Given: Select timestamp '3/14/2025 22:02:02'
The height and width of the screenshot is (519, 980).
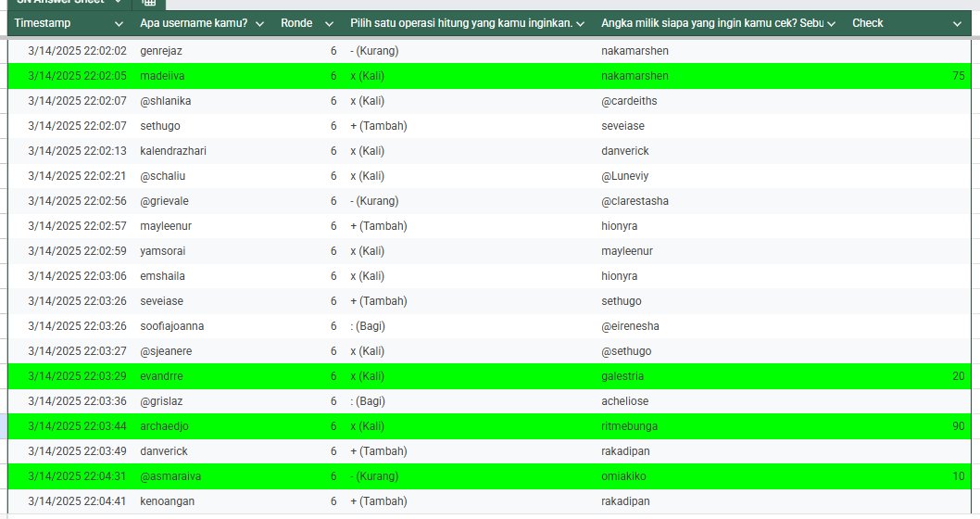Looking at the screenshot, I should tap(77, 51).
